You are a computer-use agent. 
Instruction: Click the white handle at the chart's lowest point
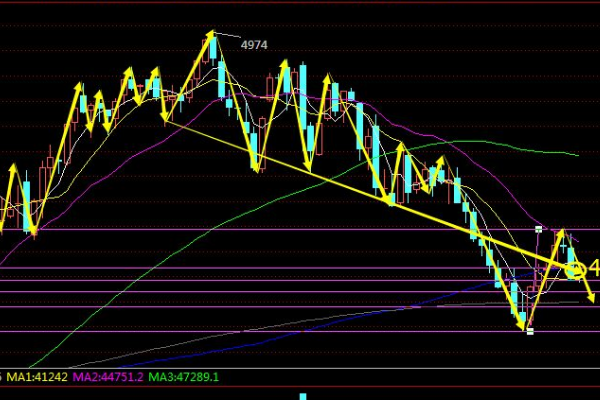530,331
